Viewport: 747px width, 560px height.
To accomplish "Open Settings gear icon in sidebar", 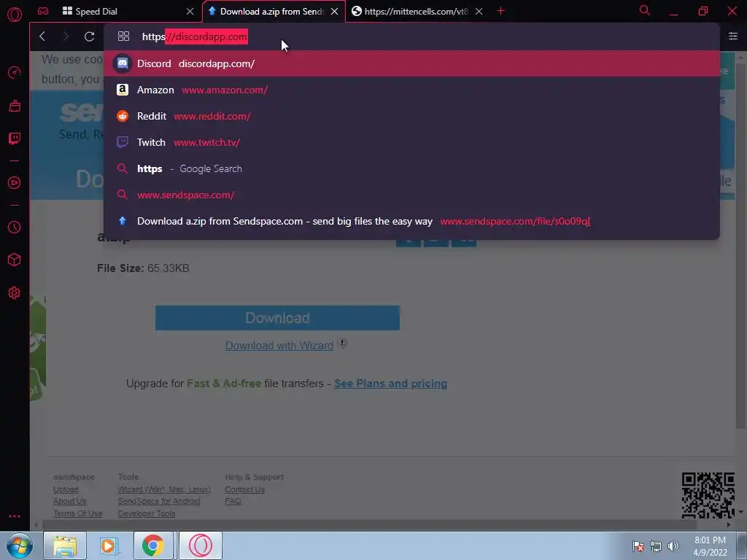I will (15, 293).
